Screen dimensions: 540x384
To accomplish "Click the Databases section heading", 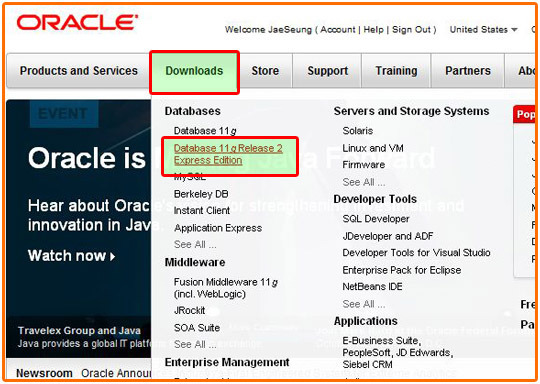I will pyautogui.click(x=193, y=111).
